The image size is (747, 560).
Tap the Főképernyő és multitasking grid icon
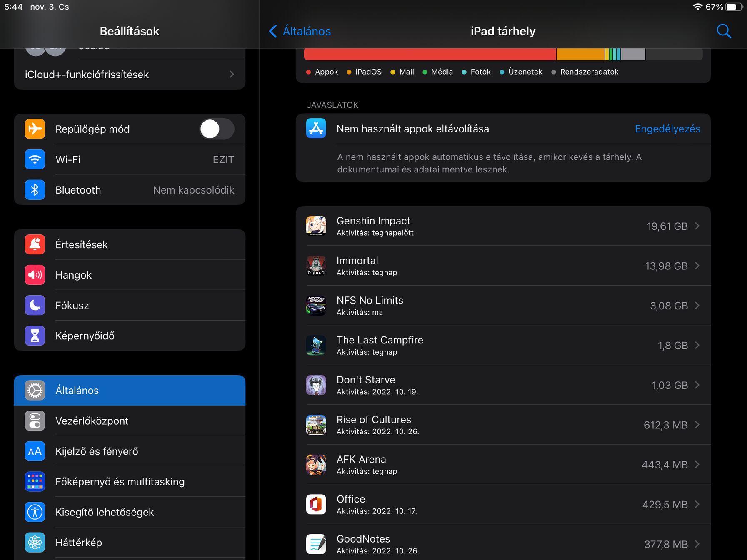point(35,482)
